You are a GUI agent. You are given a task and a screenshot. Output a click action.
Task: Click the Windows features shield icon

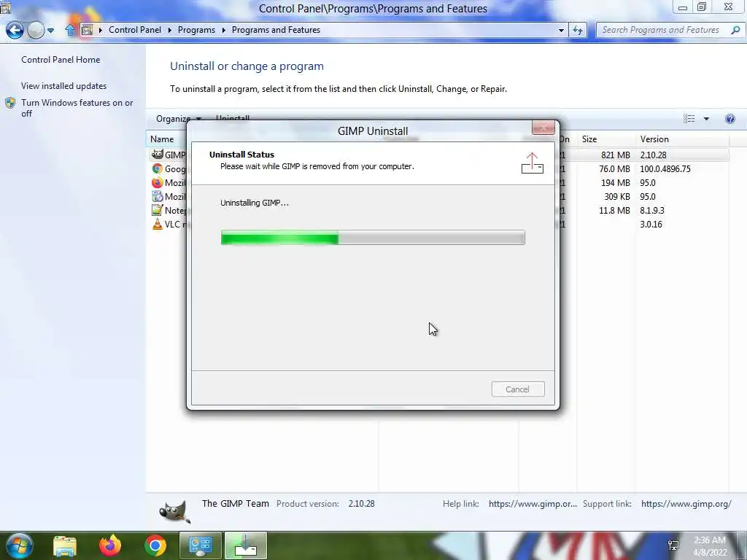point(10,103)
